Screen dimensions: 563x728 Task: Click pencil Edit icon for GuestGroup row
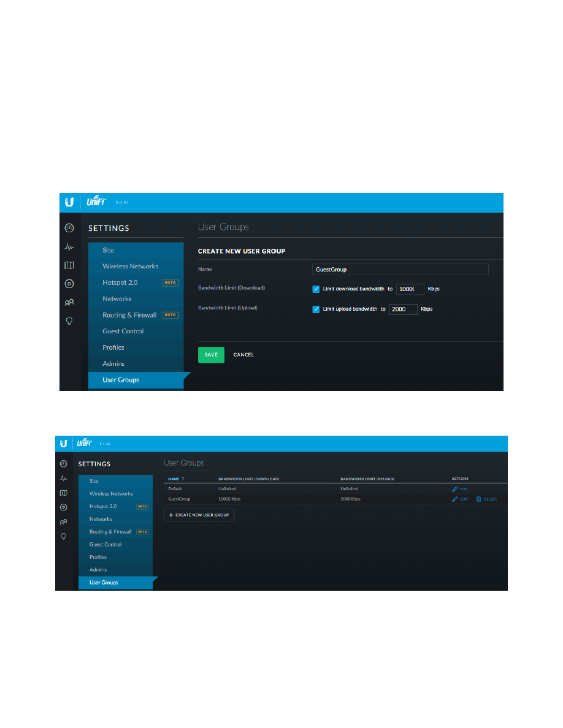[455, 499]
